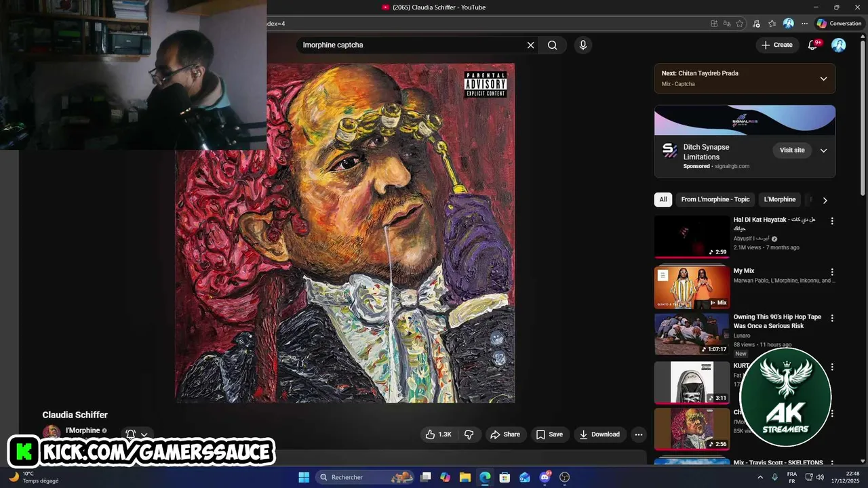This screenshot has width=868, height=488.
Task: Open Owning This 90's Hip Hop Tape video
Action: 692,333
